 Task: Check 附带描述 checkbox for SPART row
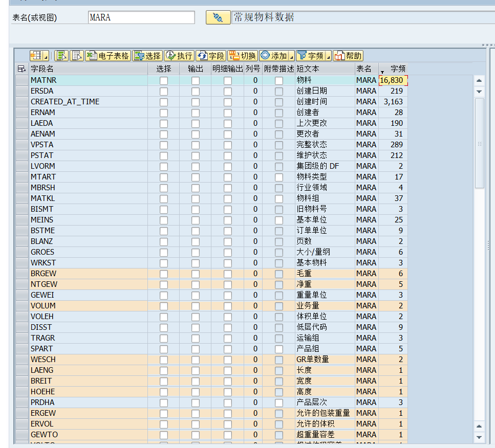tap(279, 349)
